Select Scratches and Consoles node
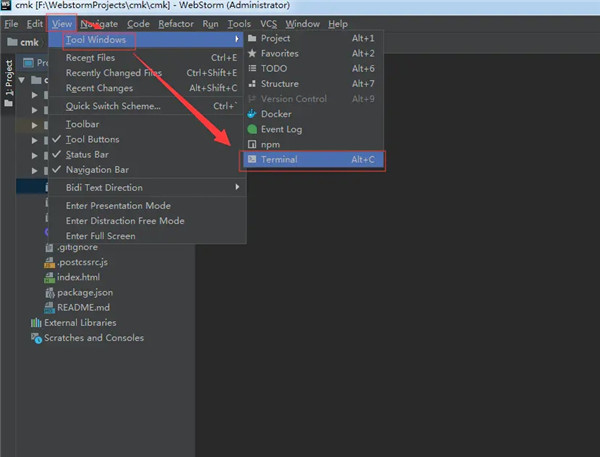The height and width of the screenshot is (457, 600). (x=94, y=338)
